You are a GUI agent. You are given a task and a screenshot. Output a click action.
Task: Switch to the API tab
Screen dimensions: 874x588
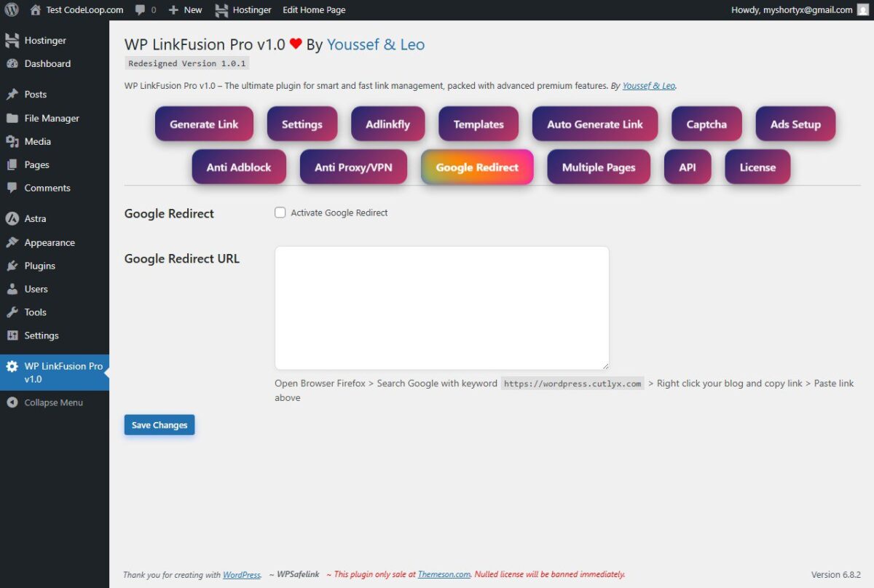pos(688,167)
